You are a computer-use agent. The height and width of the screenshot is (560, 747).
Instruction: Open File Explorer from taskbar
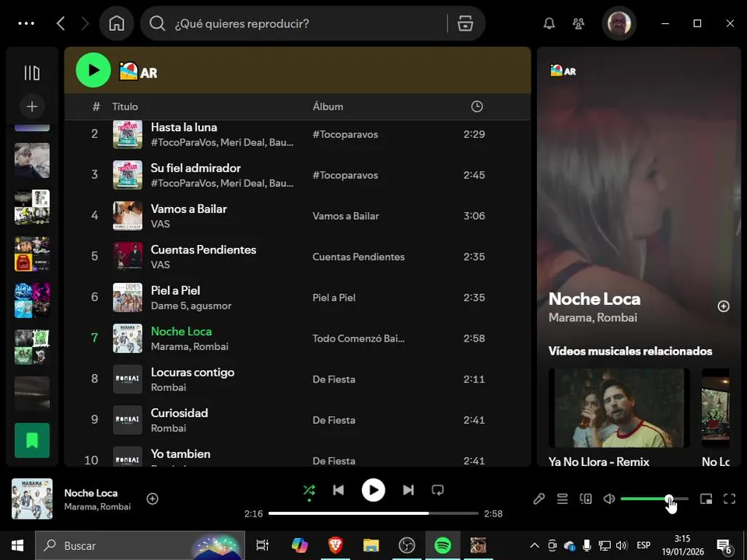(371, 546)
